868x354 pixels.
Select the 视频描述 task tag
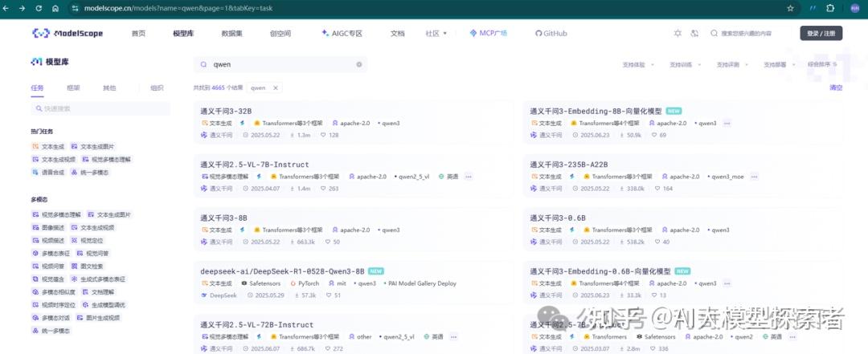[48, 241]
